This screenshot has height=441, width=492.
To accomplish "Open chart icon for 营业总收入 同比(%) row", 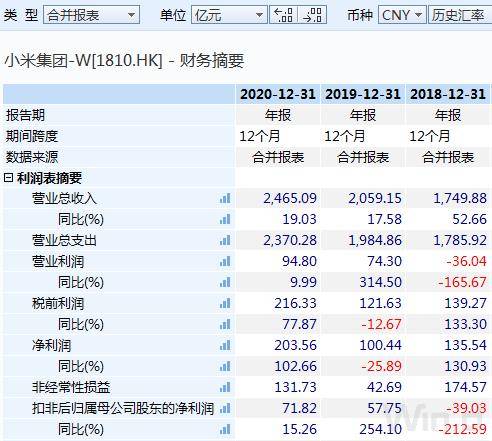I will 225,219.
